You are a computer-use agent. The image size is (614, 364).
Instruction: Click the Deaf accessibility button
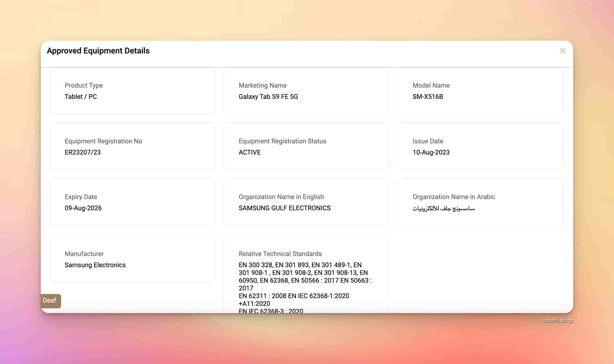pyautogui.click(x=50, y=300)
